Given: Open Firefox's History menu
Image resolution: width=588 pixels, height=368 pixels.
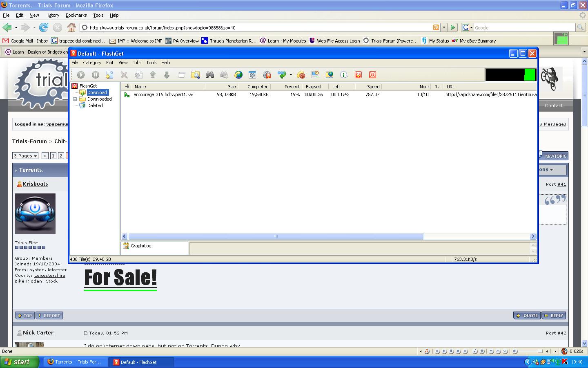Looking at the screenshot, I should coord(52,15).
